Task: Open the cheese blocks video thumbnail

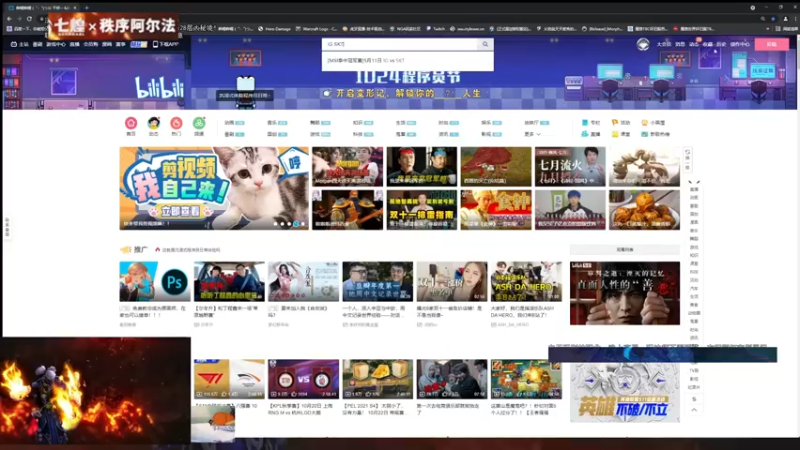Action: 378,379
